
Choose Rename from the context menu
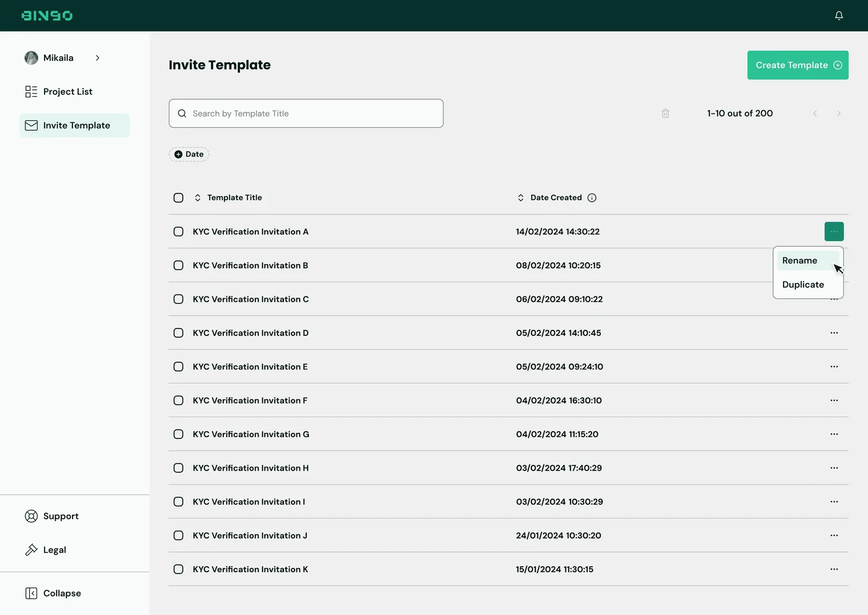[x=808, y=261]
